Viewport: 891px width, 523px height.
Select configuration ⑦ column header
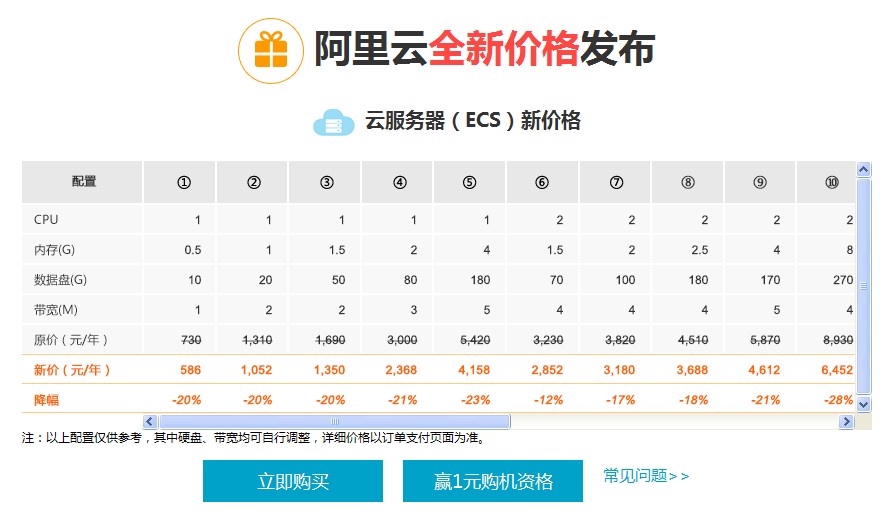615,182
